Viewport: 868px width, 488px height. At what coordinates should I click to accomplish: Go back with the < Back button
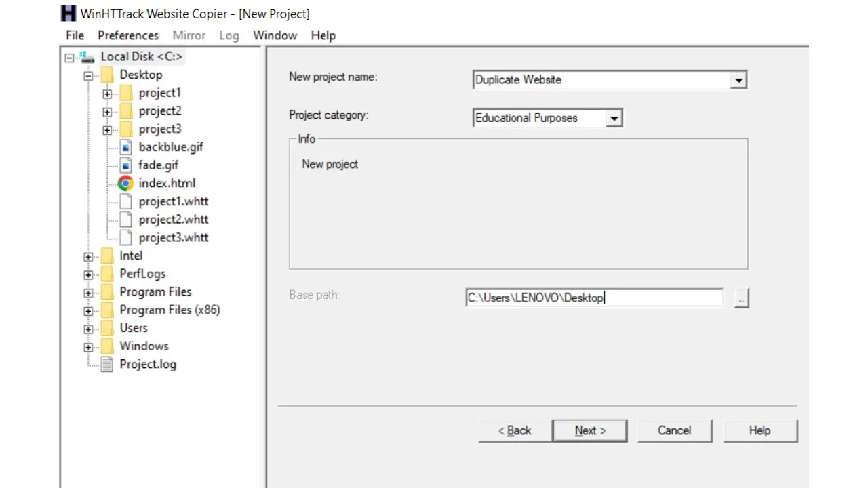[515, 431]
